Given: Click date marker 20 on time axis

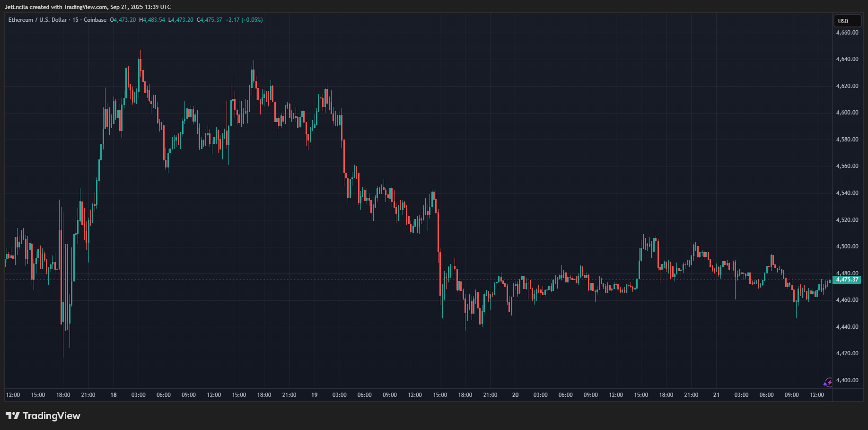Looking at the screenshot, I should pyautogui.click(x=515, y=395).
